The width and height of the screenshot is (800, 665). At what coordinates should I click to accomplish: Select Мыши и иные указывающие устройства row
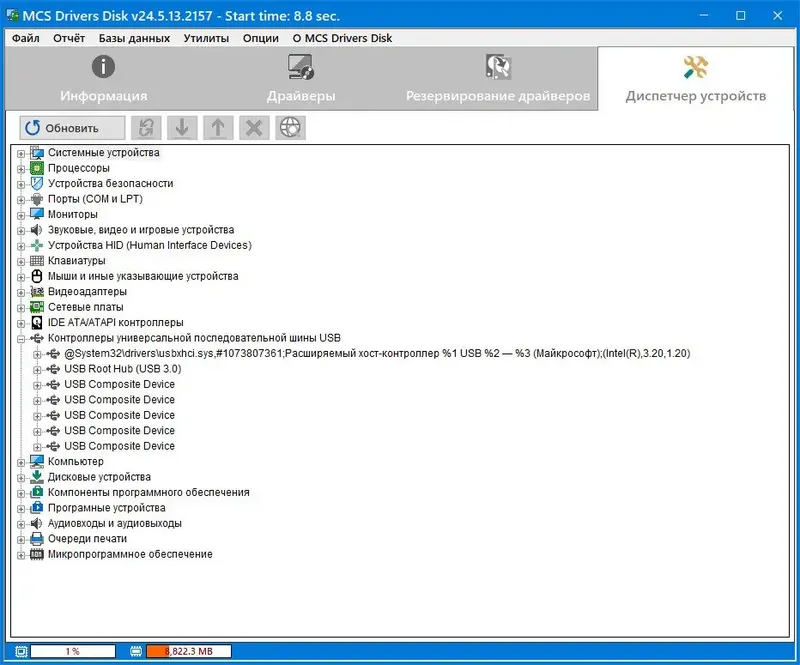pyautogui.click(x=143, y=276)
